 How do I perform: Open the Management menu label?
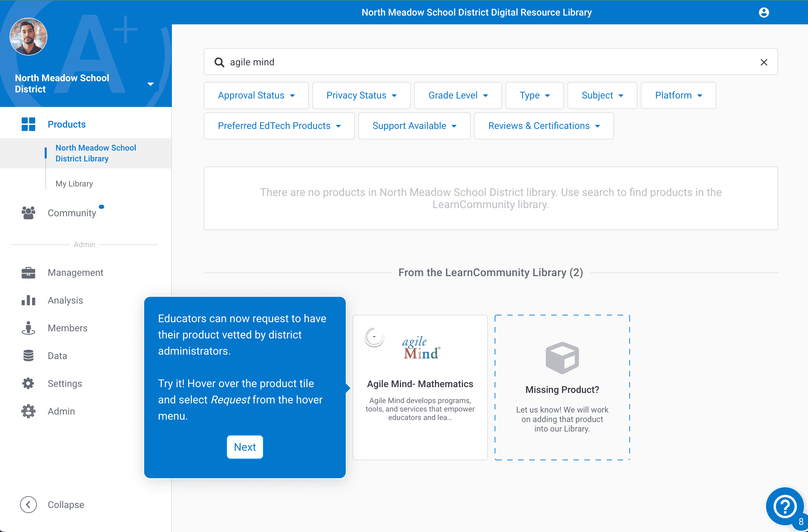[75, 273]
